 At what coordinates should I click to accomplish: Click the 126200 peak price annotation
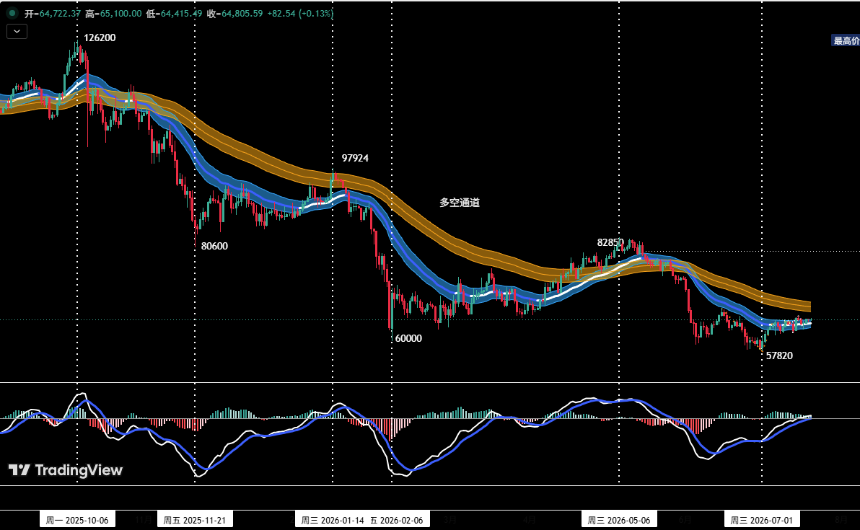100,38
